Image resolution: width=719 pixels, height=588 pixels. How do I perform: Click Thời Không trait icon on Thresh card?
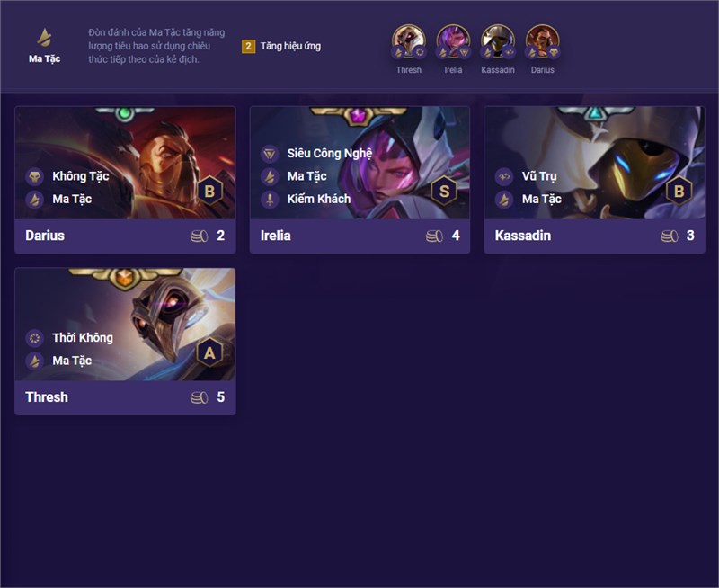[x=35, y=338]
